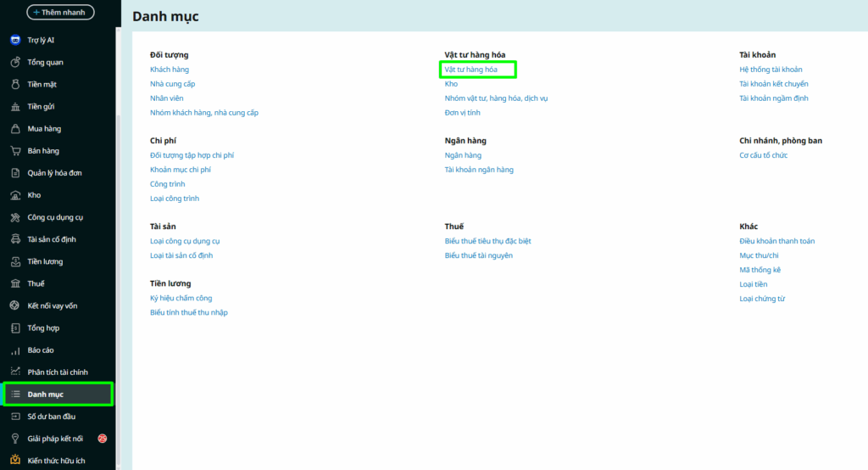Open the Vật tư hàng hóa link
868x470 pixels.
click(x=471, y=70)
